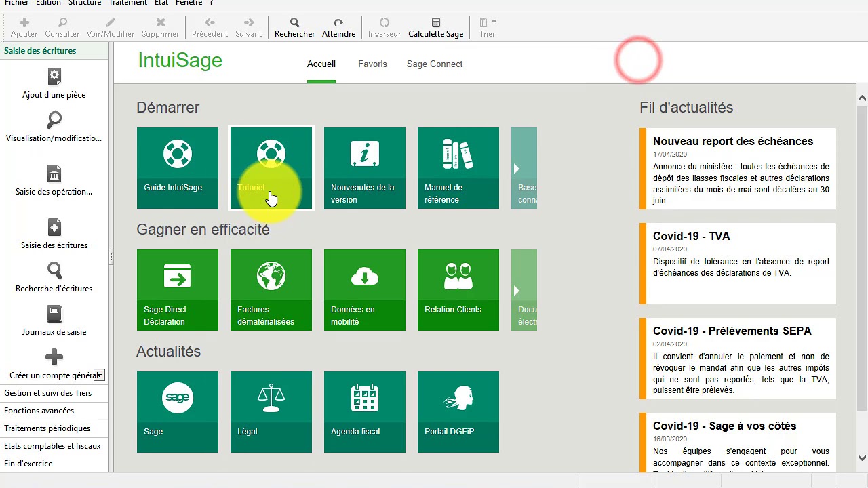
Task: Click Ajout d'une pièce sidebar icon
Action: (54, 77)
